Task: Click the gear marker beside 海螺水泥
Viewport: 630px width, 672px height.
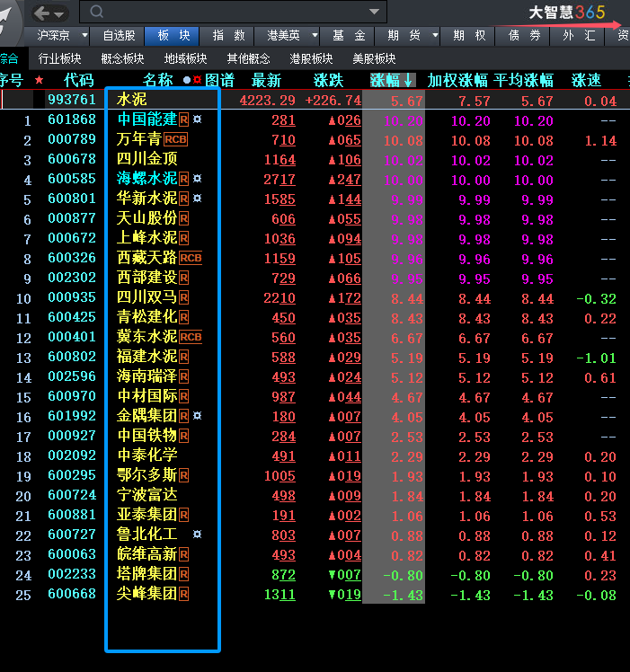Action: 198,178
